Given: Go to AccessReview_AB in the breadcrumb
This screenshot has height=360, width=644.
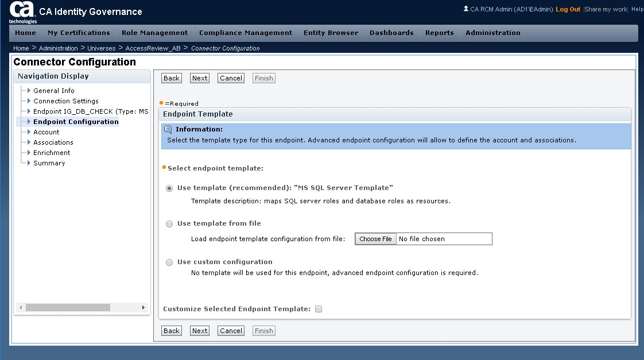Looking at the screenshot, I should point(153,48).
